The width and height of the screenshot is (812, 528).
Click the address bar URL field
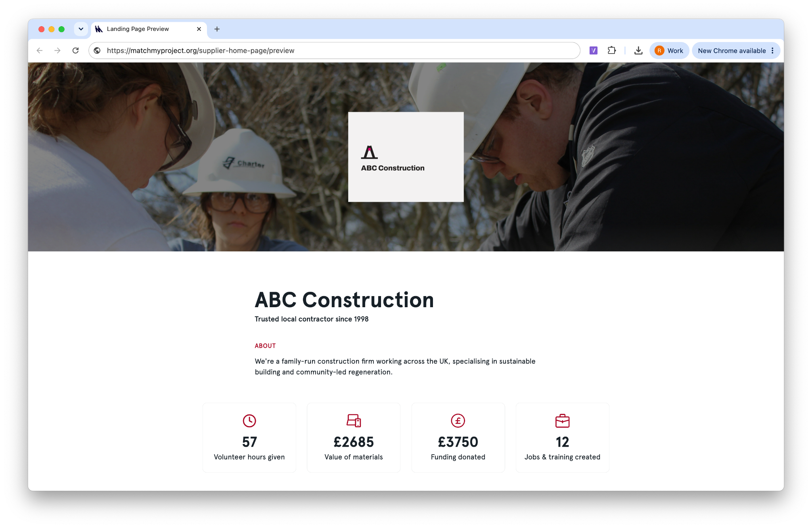pyautogui.click(x=334, y=50)
